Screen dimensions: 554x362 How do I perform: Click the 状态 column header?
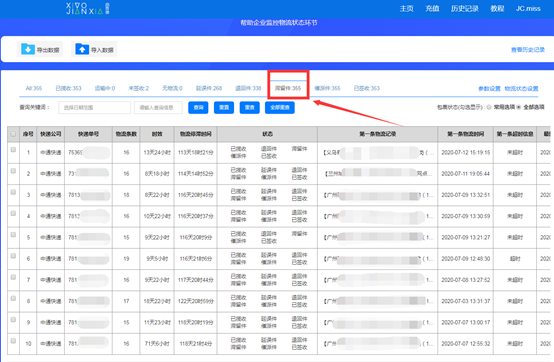(x=267, y=134)
